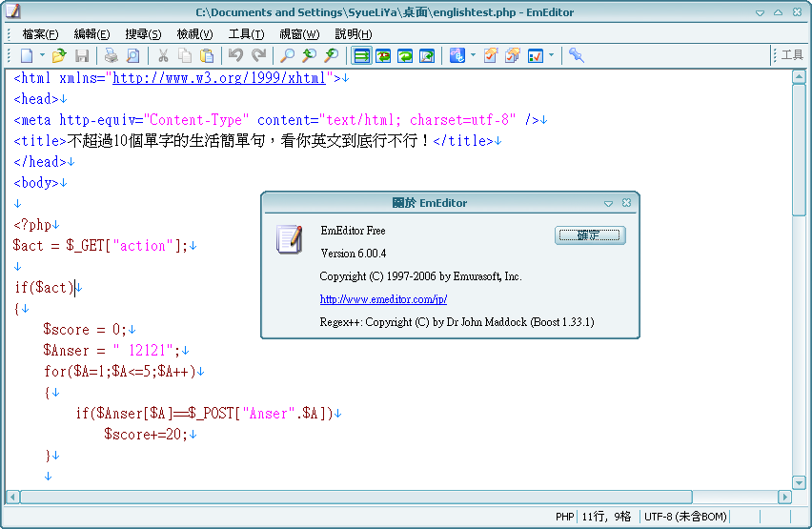Click the '<body>' tag line in the editor

coord(36,183)
